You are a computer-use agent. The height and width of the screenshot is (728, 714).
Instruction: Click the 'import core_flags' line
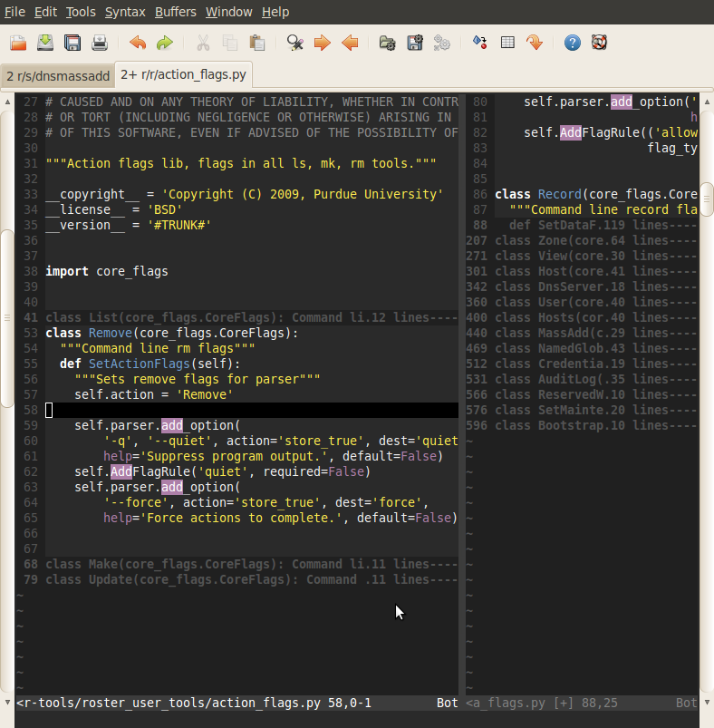107,271
